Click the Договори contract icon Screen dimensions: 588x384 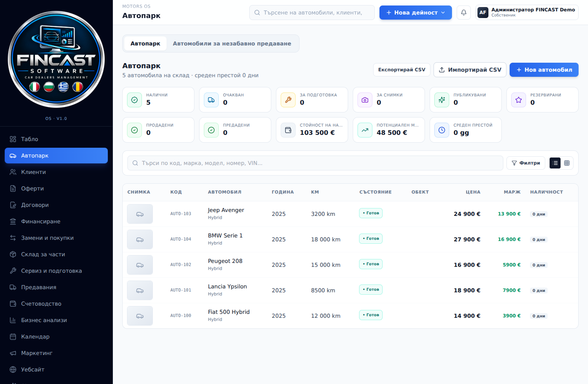[x=13, y=205]
